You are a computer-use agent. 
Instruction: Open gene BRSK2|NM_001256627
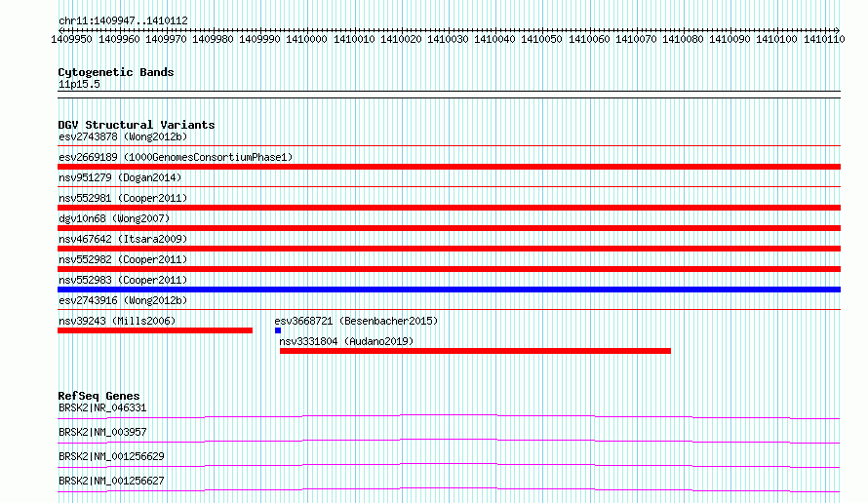111,481
